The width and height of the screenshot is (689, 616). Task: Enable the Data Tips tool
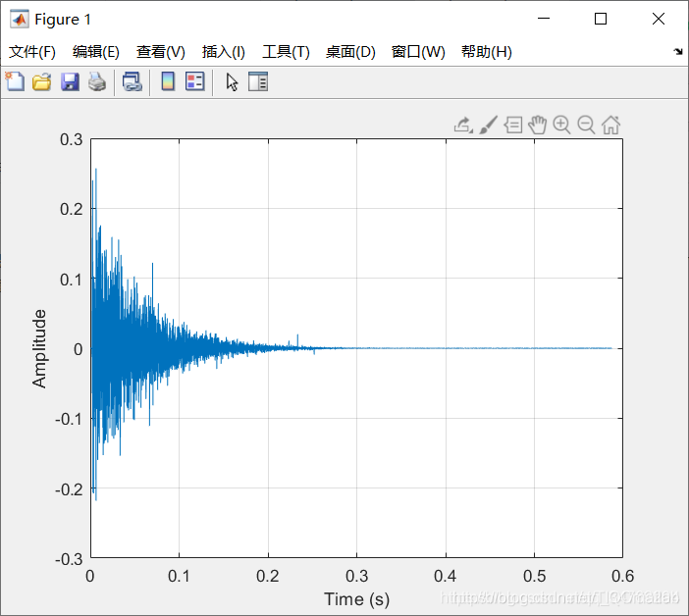point(512,126)
